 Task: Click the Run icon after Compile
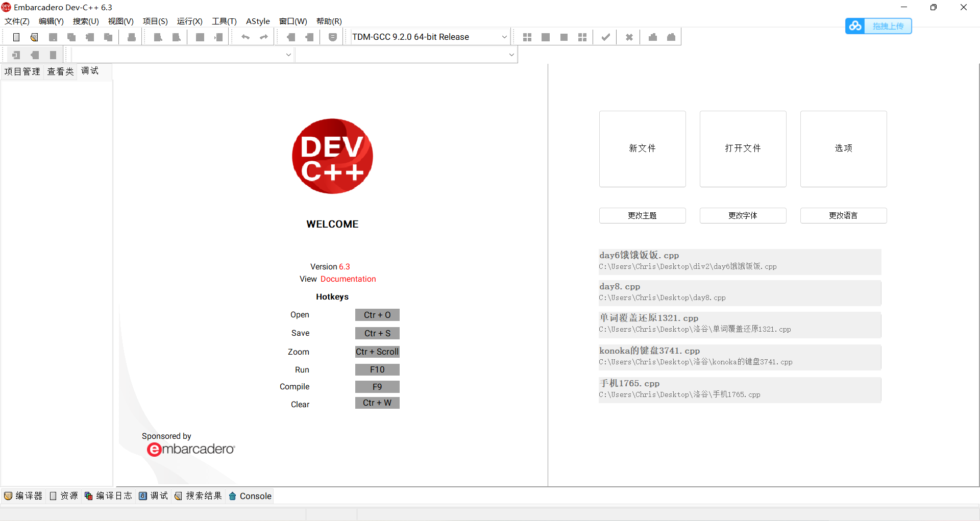[546, 37]
